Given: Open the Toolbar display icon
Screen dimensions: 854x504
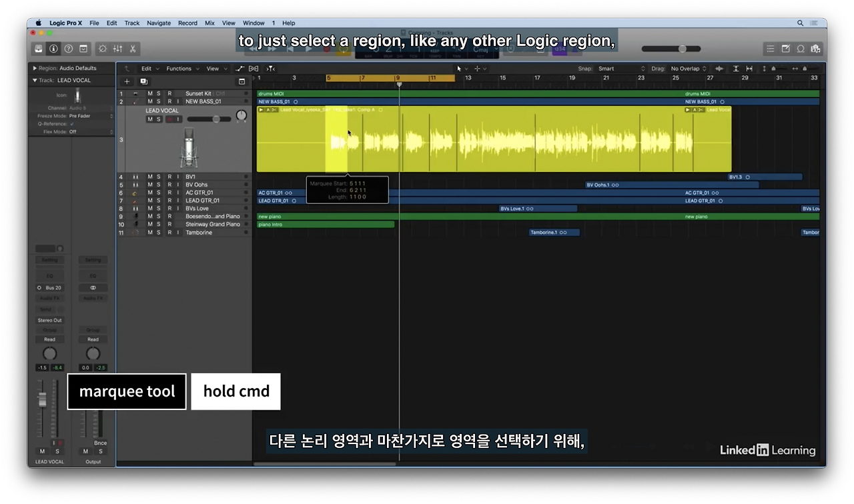Looking at the screenshot, I should 83,49.
